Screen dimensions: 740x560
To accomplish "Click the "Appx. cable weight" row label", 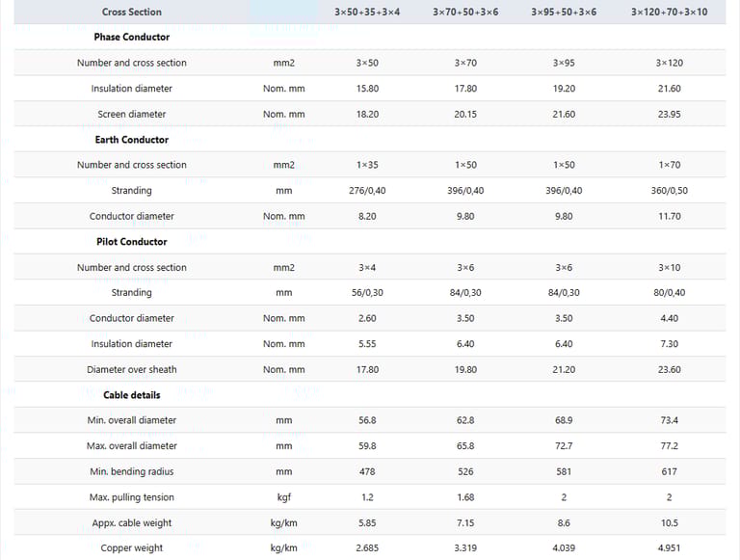I will point(132,522).
